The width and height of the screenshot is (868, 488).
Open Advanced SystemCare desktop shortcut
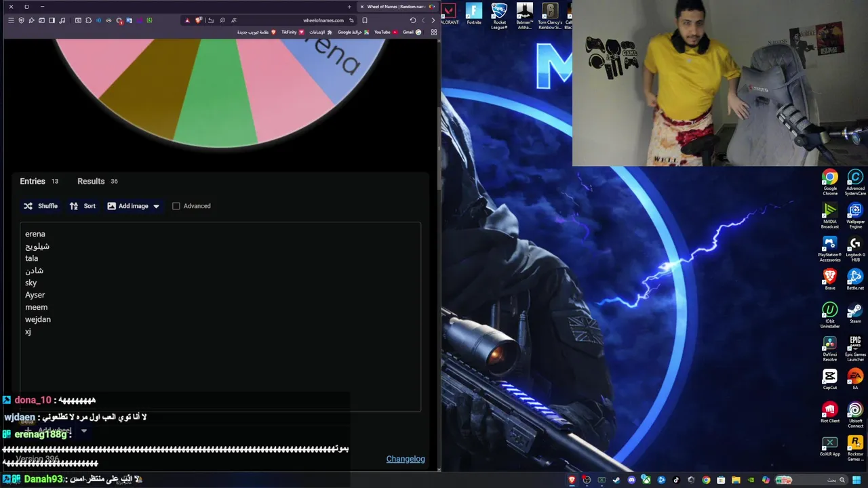pyautogui.click(x=855, y=182)
